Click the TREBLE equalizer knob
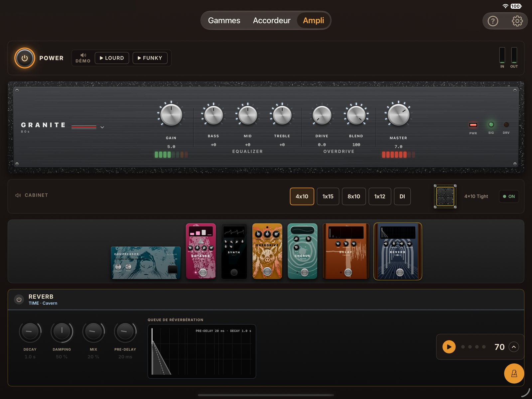The height and width of the screenshot is (399, 532). pos(282,115)
